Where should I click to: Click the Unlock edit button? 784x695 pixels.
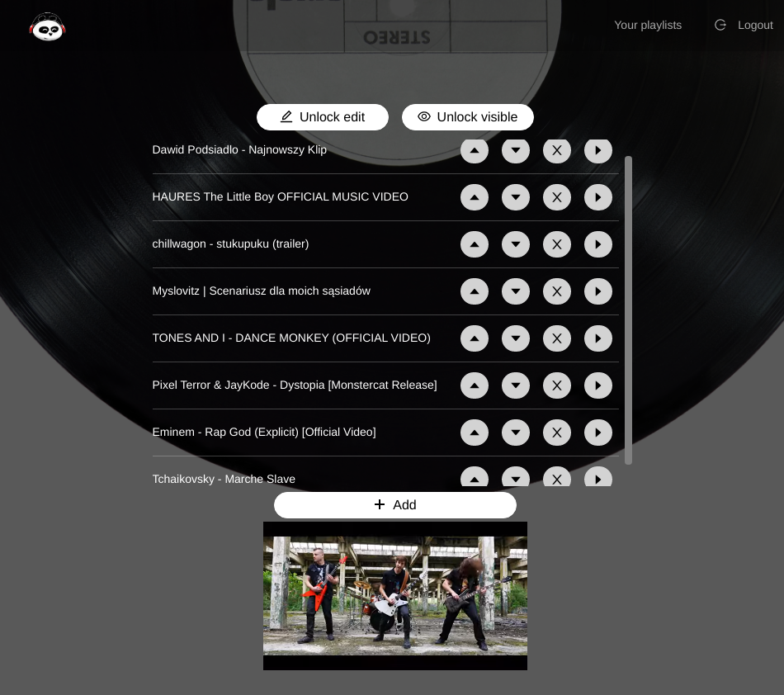[323, 117]
